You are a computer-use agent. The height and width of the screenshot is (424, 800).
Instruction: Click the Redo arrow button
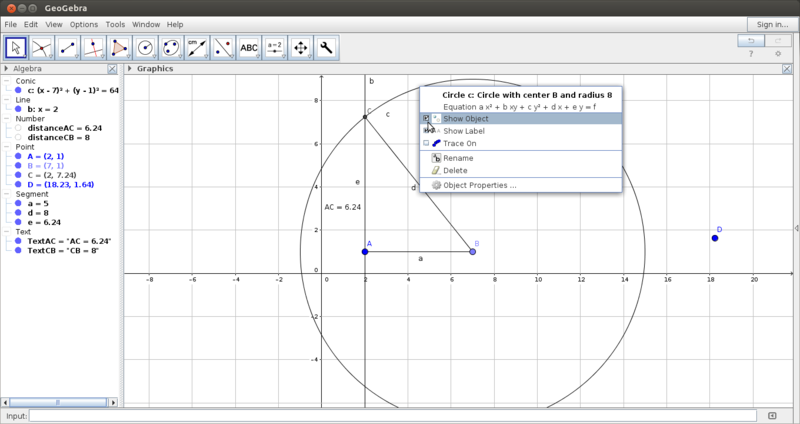[778, 41]
